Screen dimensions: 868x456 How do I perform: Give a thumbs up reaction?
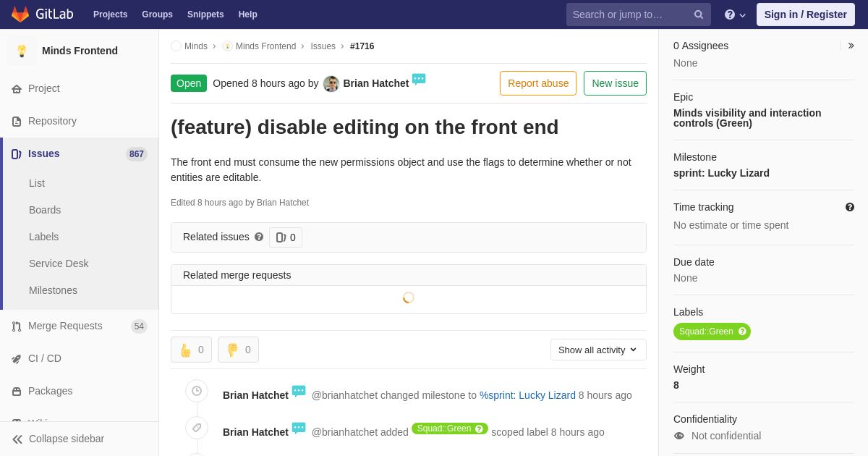[x=191, y=350]
